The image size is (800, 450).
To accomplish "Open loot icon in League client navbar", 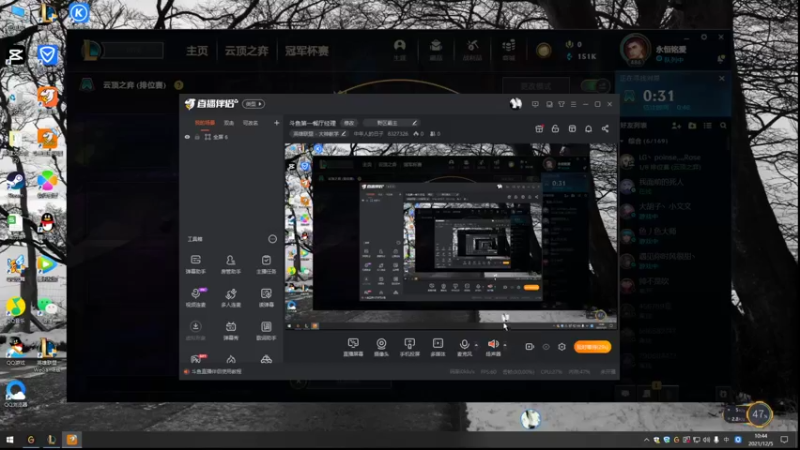I will click(472, 50).
